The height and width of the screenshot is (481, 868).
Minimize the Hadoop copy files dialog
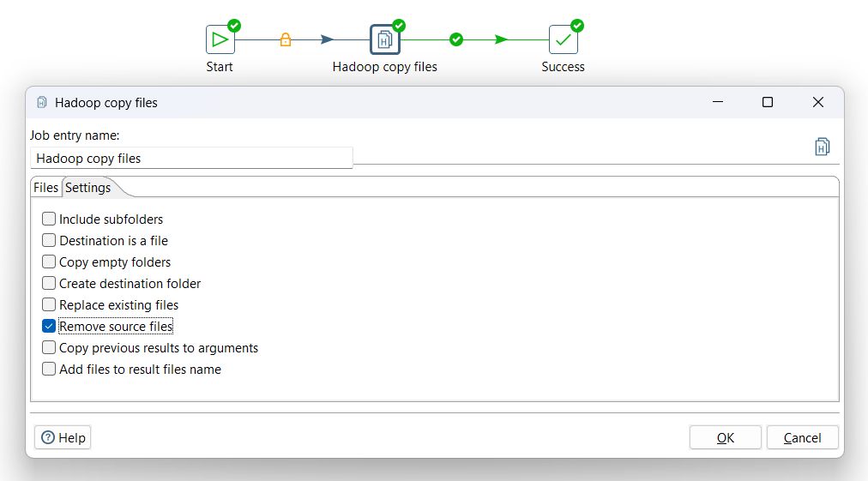tap(718, 102)
